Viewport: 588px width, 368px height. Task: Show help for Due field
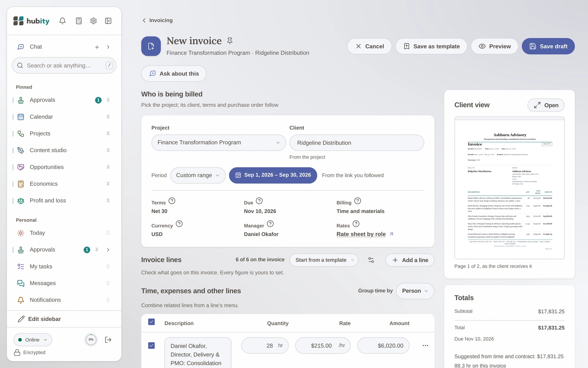259,201
